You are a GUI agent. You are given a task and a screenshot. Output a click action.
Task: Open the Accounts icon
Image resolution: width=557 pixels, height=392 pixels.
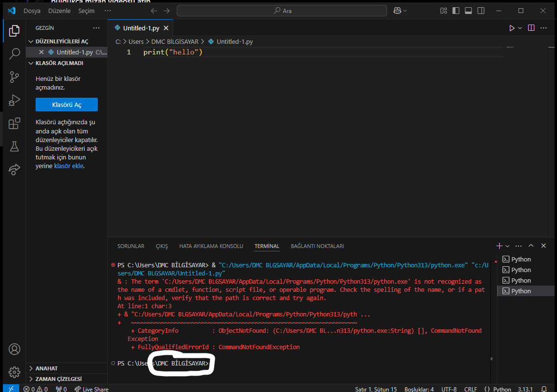point(14,349)
